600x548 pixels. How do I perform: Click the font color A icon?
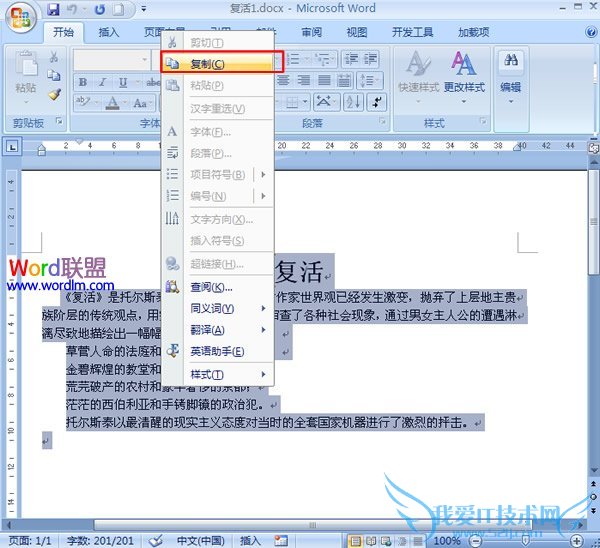pos(112,103)
